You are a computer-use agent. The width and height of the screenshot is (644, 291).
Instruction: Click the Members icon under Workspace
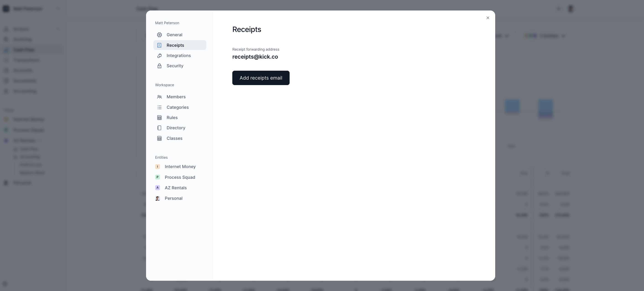tap(160, 97)
